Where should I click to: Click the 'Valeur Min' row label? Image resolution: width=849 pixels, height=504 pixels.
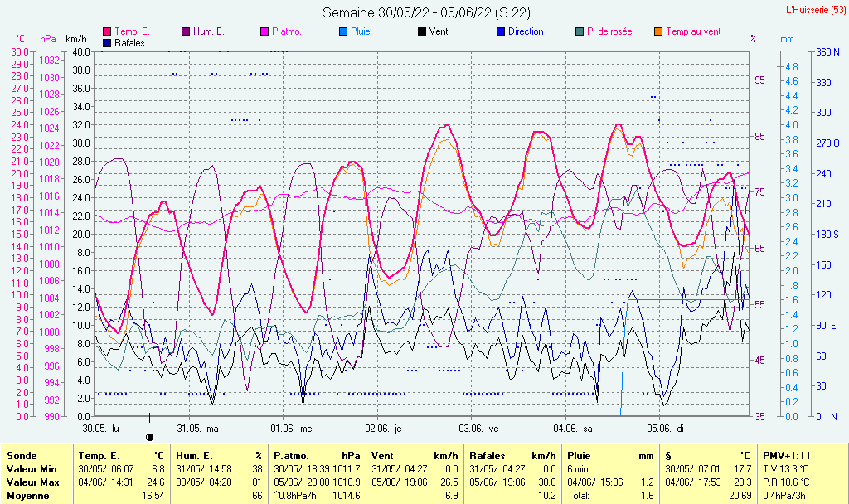[32, 469]
